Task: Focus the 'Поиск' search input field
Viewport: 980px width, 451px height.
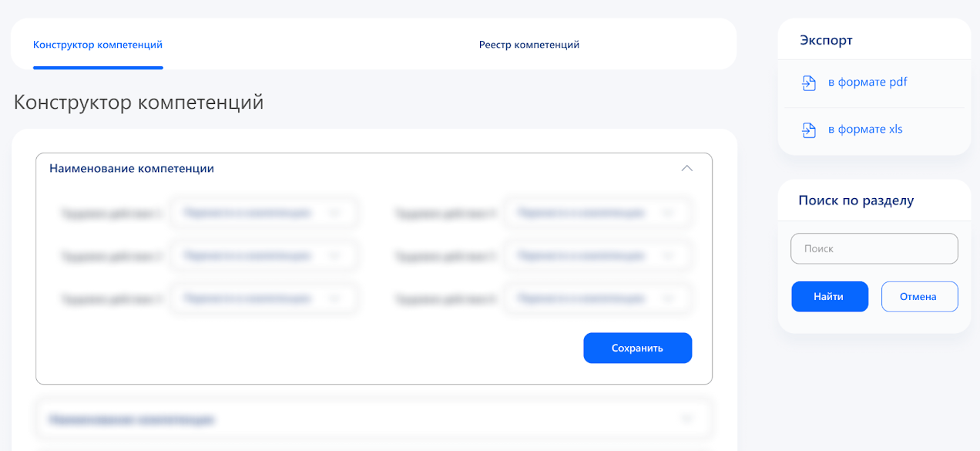Action: click(874, 249)
